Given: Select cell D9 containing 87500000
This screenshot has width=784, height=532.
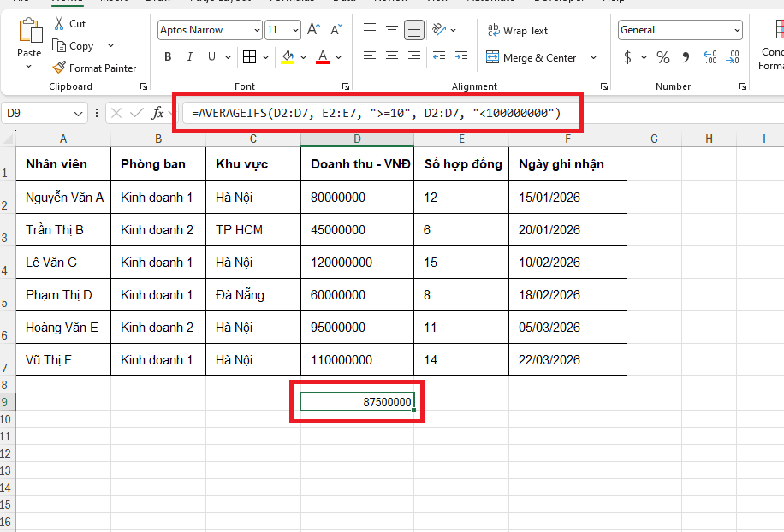Looking at the screenshot, I should pos(357,402).
